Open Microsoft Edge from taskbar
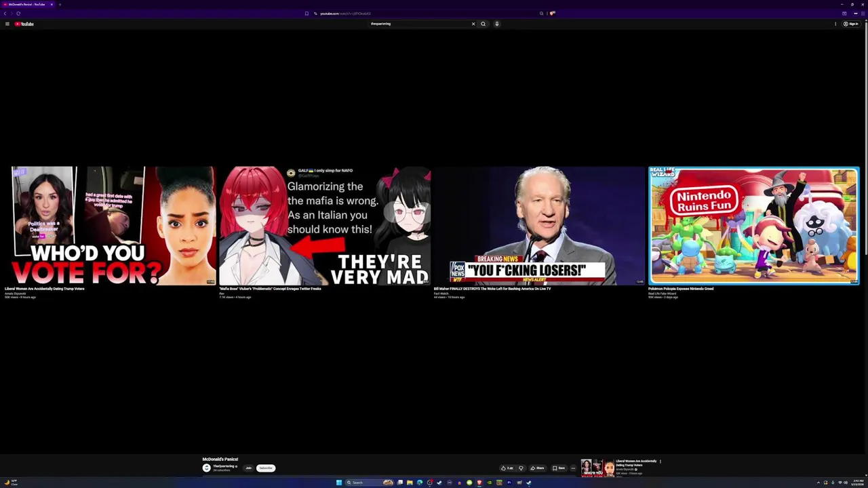868x488 pixels. tap(420, 483)
